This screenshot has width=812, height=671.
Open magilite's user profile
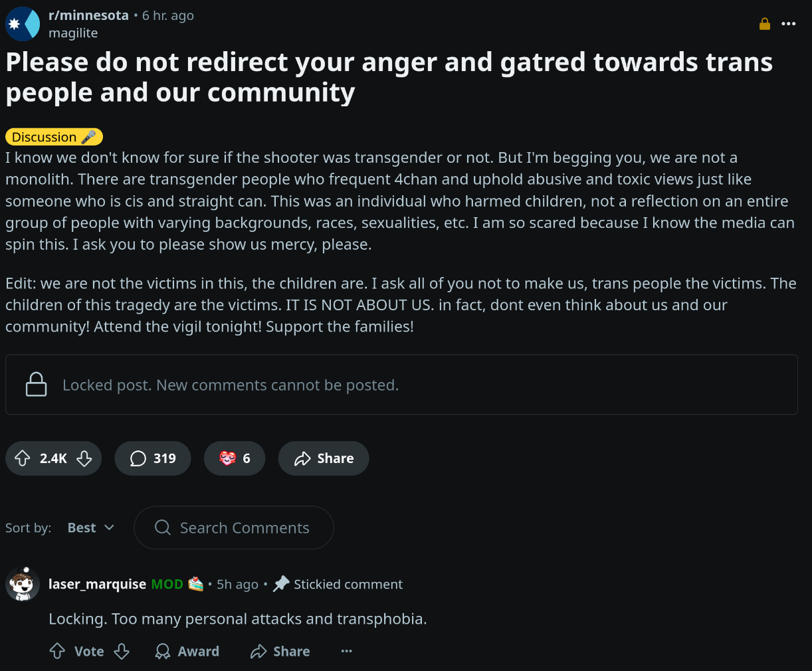pyautogui.click(x=73, y=33)
